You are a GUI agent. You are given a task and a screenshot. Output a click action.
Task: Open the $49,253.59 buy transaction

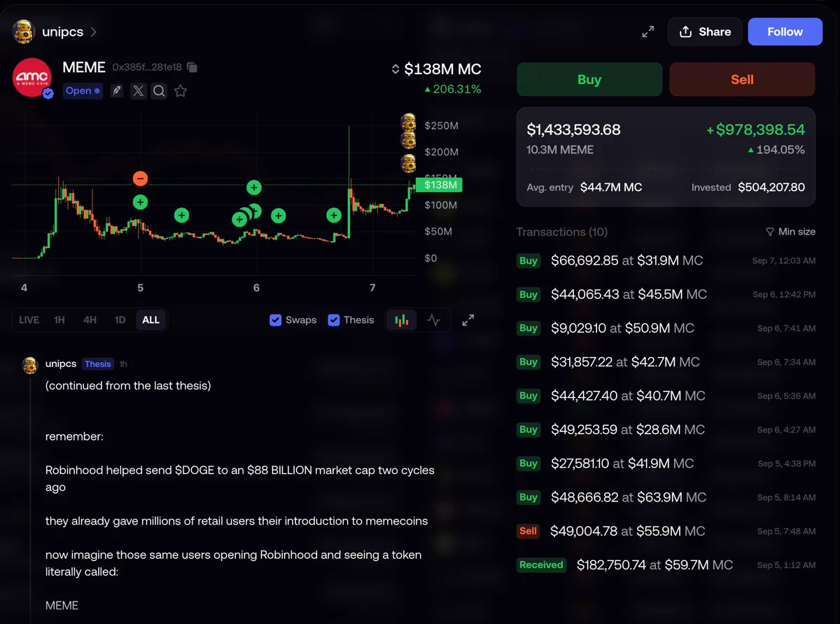pos(666,429)
